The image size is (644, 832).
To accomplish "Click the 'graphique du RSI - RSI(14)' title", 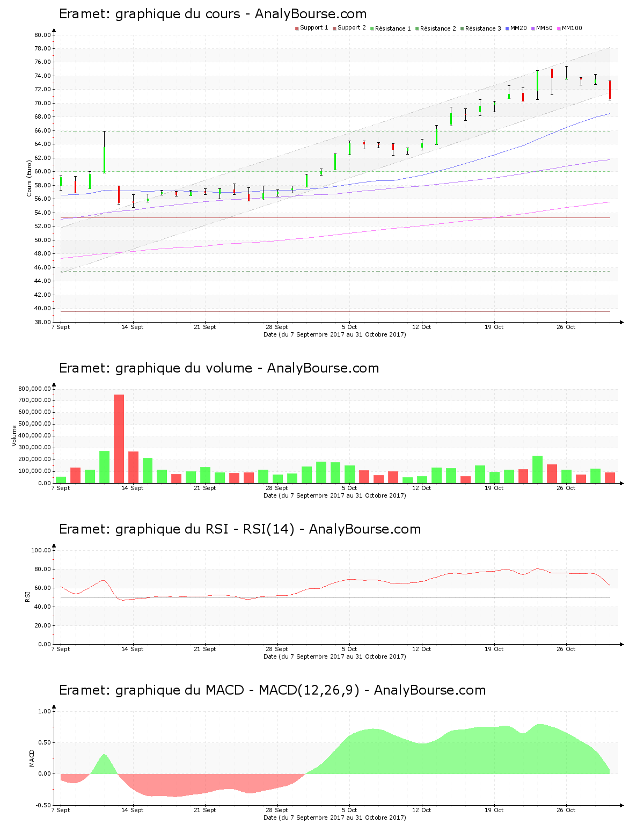I will click(x=240, y=529).
